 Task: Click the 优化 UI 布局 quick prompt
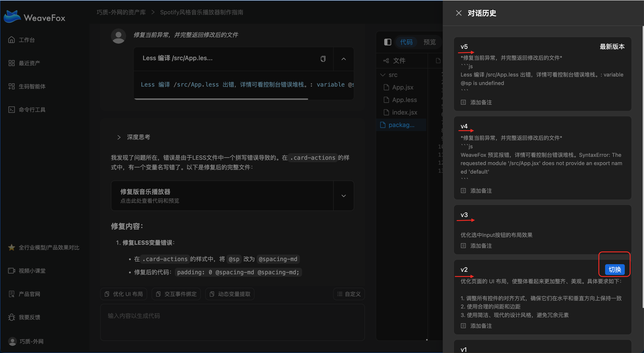click(124, 294)
